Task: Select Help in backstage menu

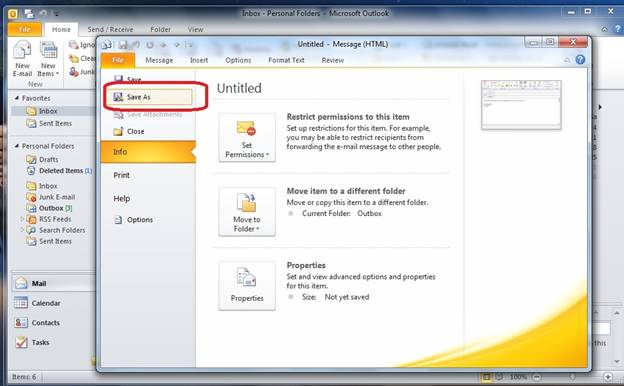Action: pos(122,198)
